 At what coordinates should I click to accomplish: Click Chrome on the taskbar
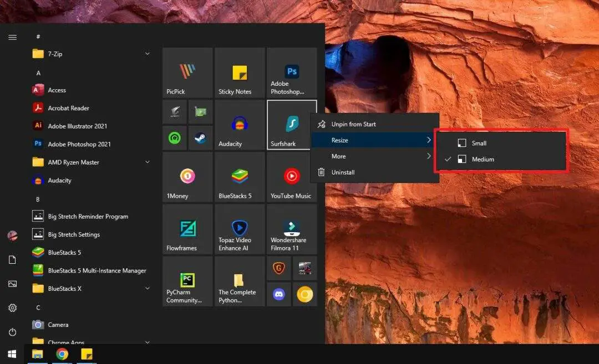point(62,353)
